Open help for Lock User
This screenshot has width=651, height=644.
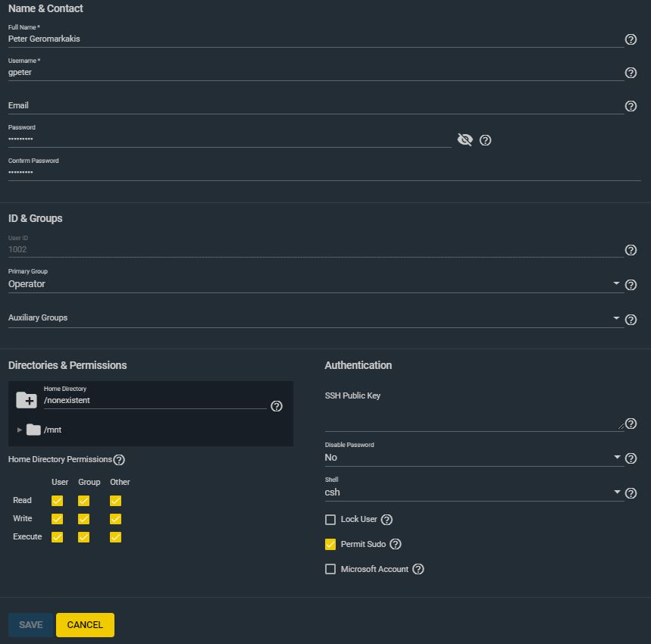387,520
